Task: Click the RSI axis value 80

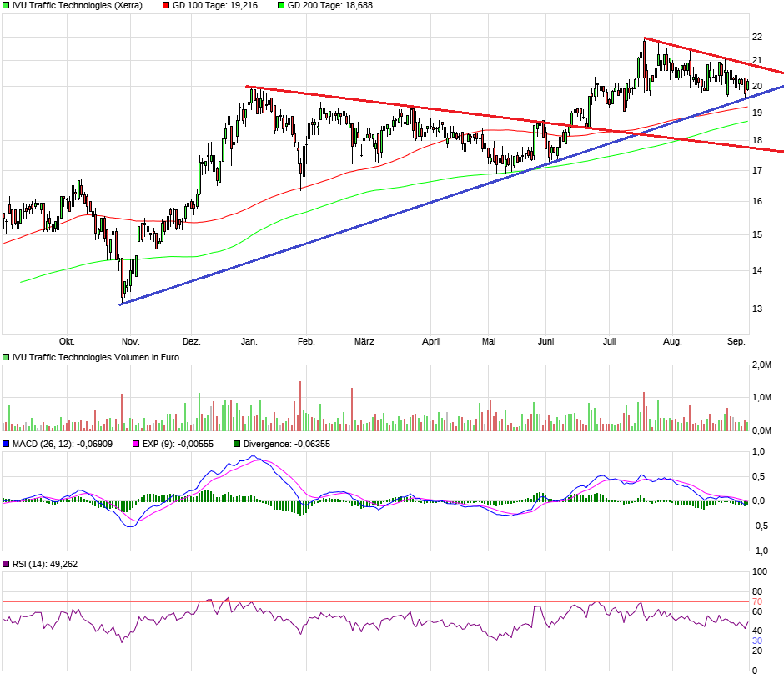Action: pyautogui.click(x=757, y=592)
